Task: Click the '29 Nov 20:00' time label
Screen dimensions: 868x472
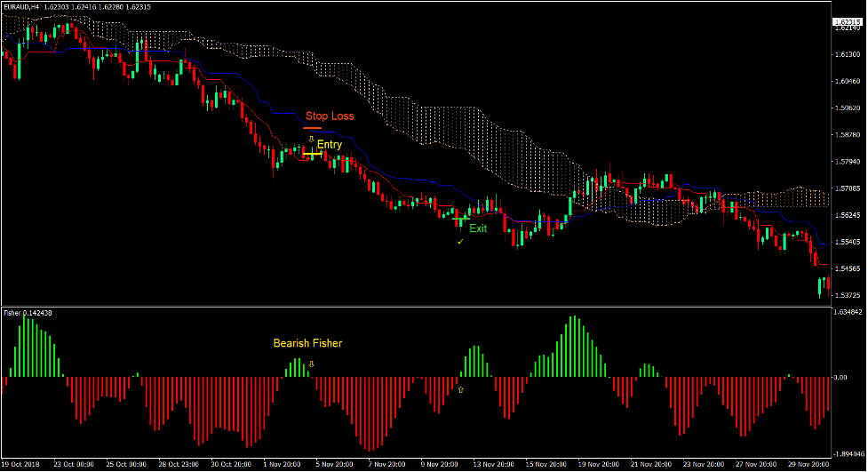Action: click(x=809, y=464)
